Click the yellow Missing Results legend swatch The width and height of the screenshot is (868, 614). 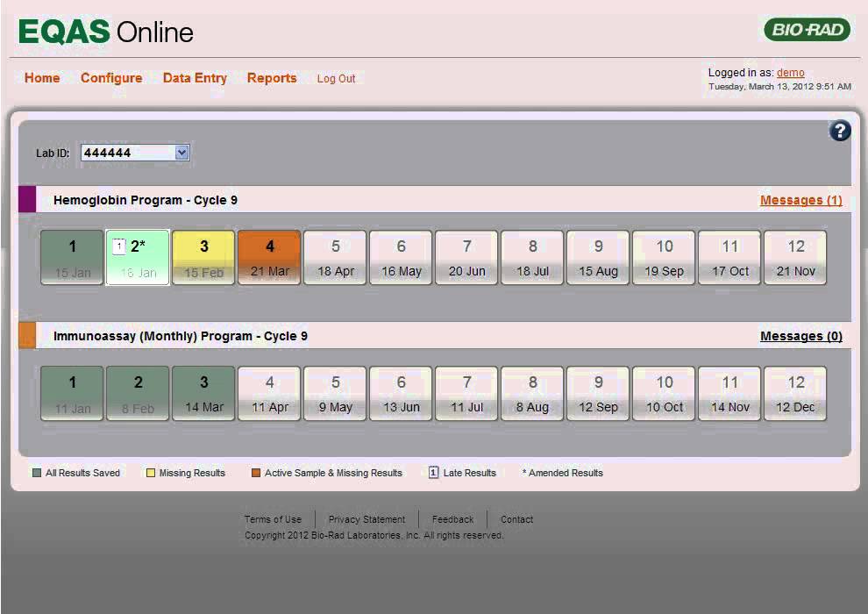click(x=150, y=473)
